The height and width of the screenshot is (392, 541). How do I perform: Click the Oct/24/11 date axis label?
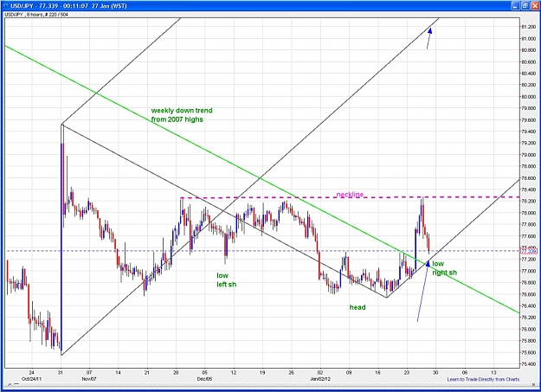coord(31,379)
